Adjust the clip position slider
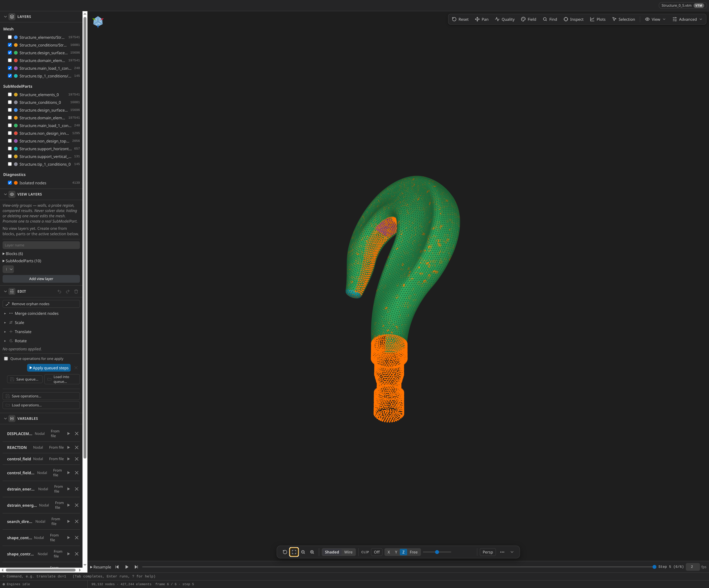The width and height of the screenshot is (709, 588). click(x=437, y=552)
